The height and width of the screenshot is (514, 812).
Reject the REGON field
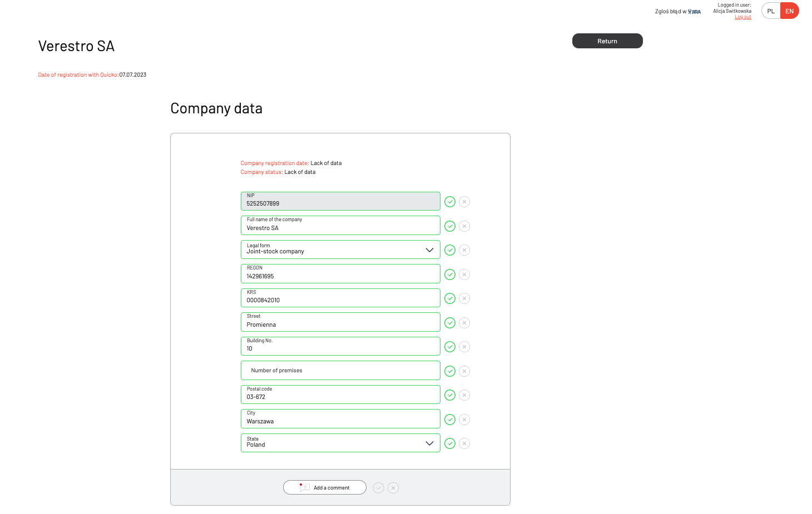click(x=464, y=275)
